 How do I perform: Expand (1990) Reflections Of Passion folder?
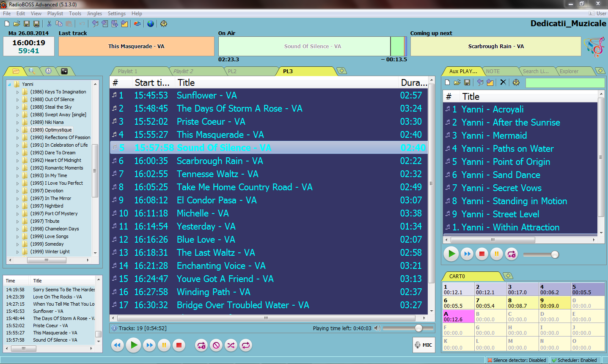17,137
